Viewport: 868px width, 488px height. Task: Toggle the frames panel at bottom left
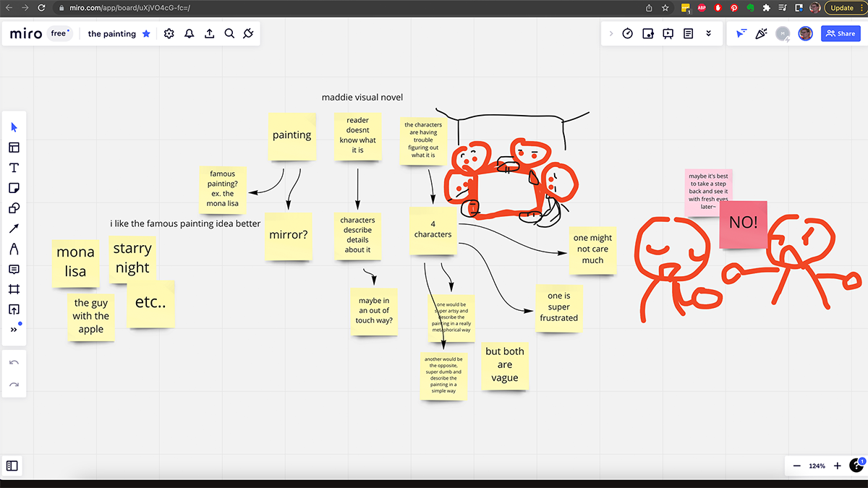pyautogui.click(x=12, y=466)
